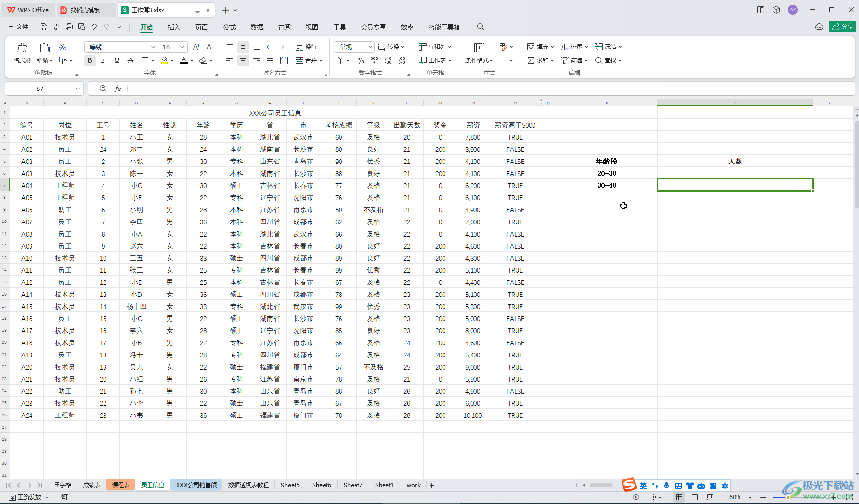Viewport: 859px width, 504px height.
Task: Click the increase decimal places icon
Action: pyautogui.click(x=388, y=60)
